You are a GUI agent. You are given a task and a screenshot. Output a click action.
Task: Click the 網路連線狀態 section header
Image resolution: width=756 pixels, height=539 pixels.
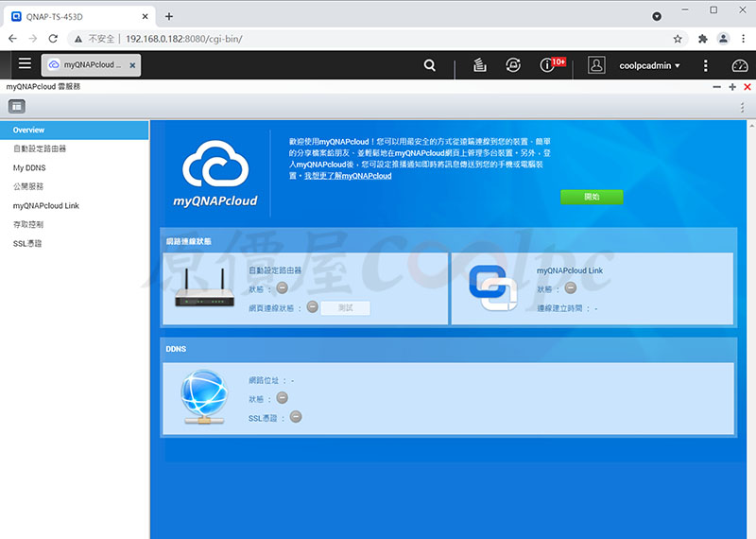click(x=188, y=241)
